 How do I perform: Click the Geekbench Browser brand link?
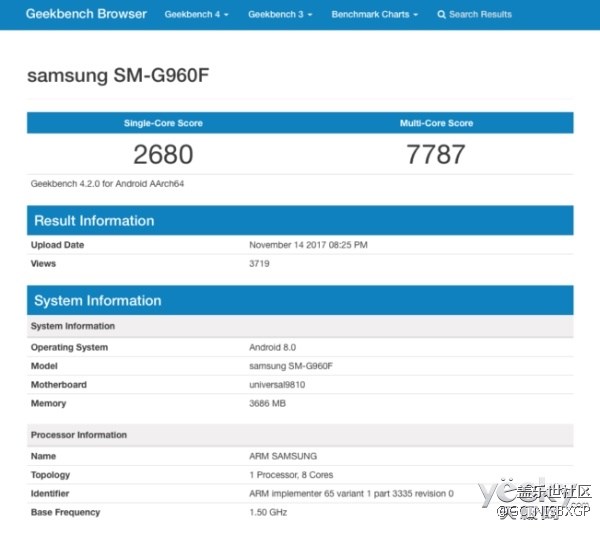pos(86,14)
